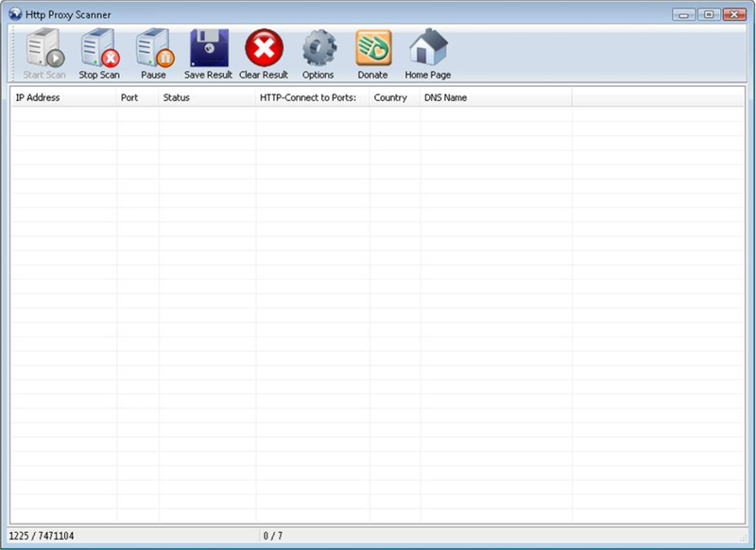Open Options via the gear icon
This screenshot has width=756, height=550.
(x=318, y=53)
